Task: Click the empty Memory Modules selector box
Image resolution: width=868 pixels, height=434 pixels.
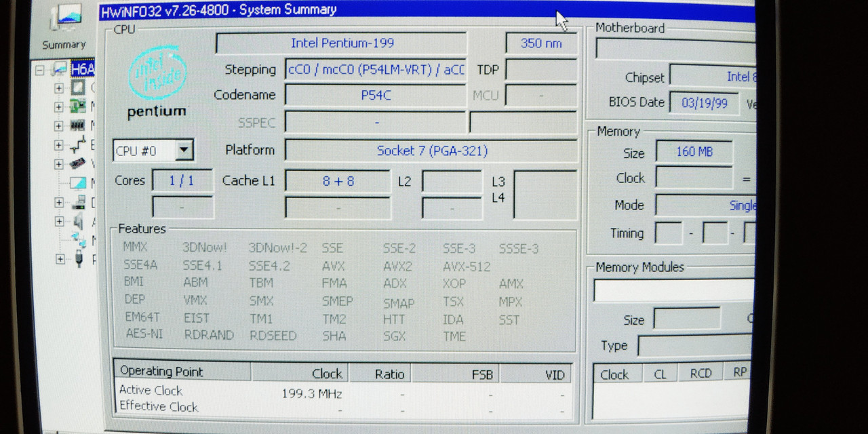Action: [x=674, y=290]
